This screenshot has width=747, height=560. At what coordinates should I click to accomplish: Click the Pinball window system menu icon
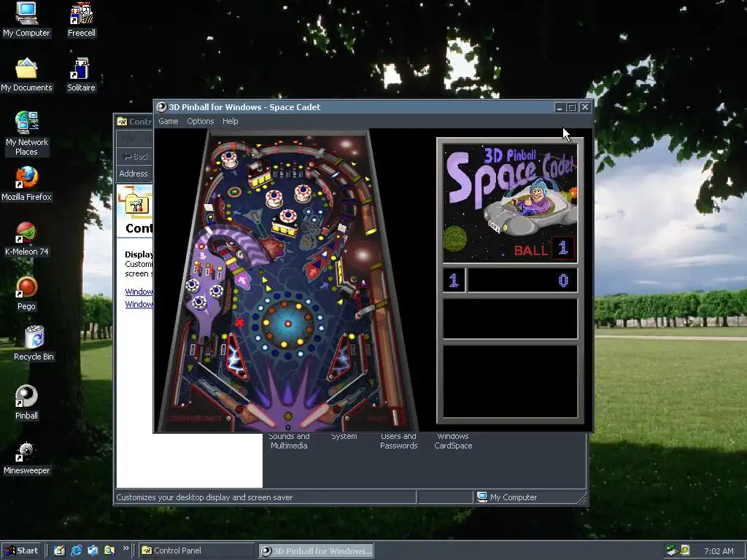point(162,107)
